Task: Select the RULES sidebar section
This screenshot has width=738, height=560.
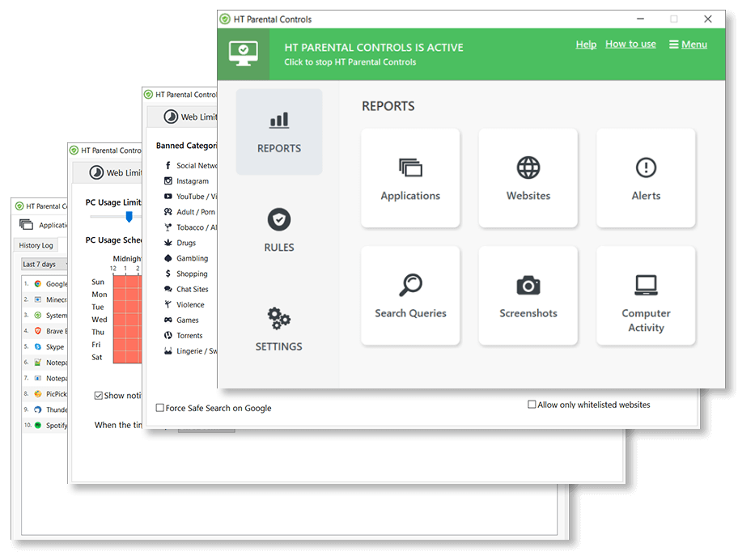Action: (x=279, y=231)
